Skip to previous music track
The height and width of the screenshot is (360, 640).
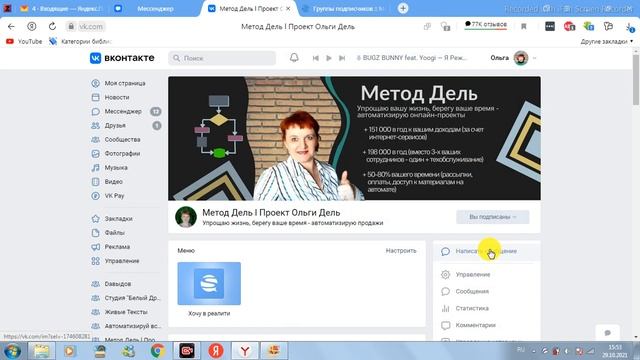pos(316,58)
